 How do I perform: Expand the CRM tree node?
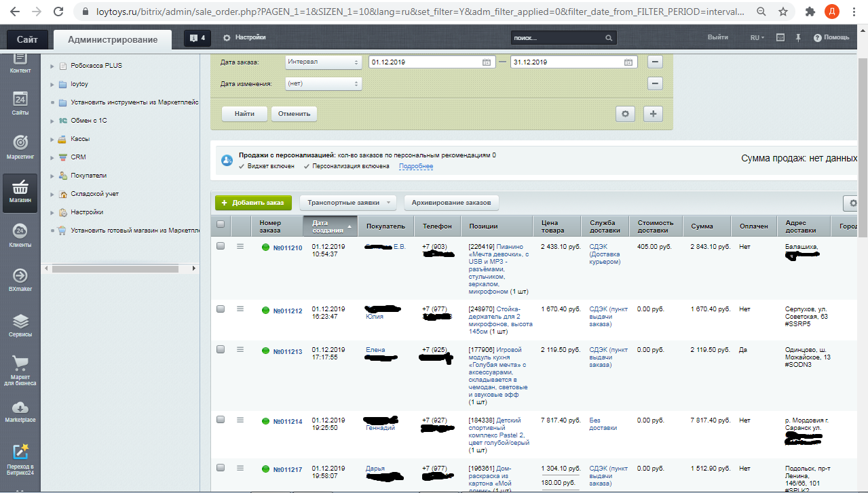(x=52, y=157)
